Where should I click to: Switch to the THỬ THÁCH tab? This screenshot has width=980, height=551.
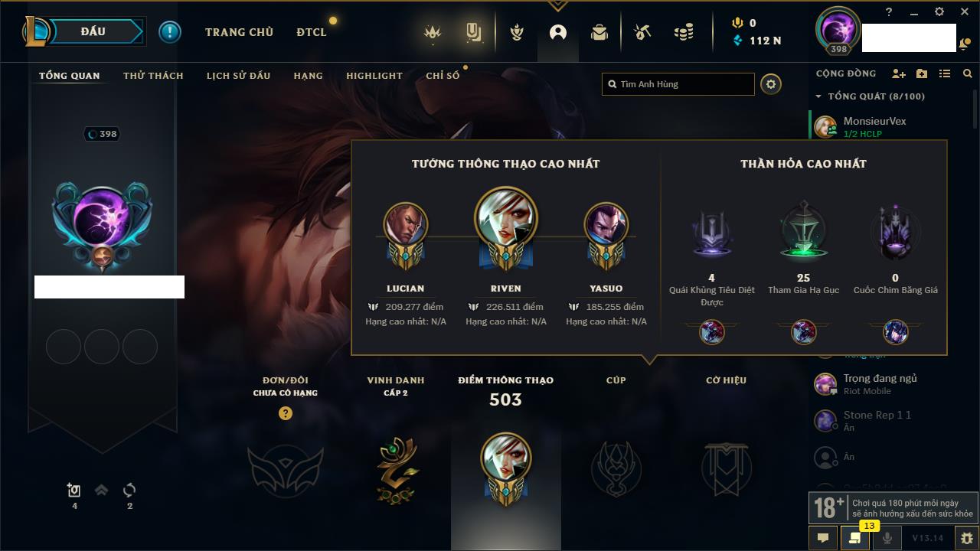153,76
